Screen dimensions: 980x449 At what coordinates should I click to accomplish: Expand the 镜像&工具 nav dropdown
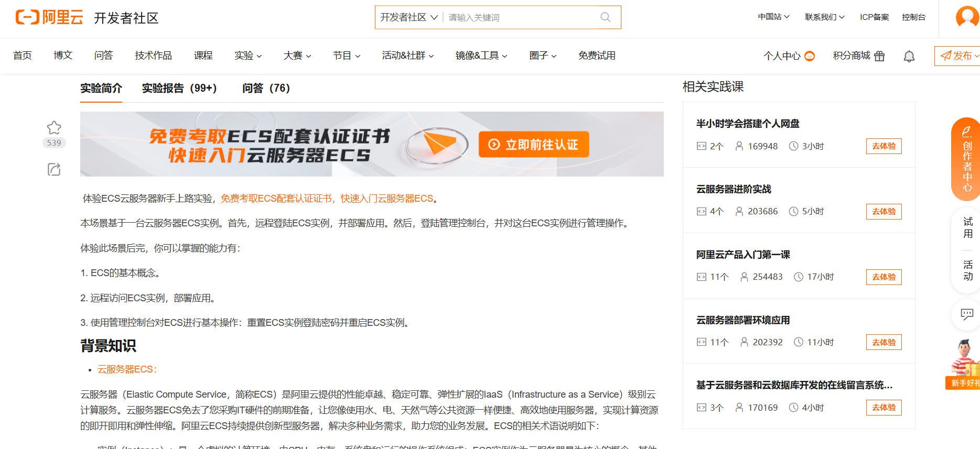click(481, 56)
